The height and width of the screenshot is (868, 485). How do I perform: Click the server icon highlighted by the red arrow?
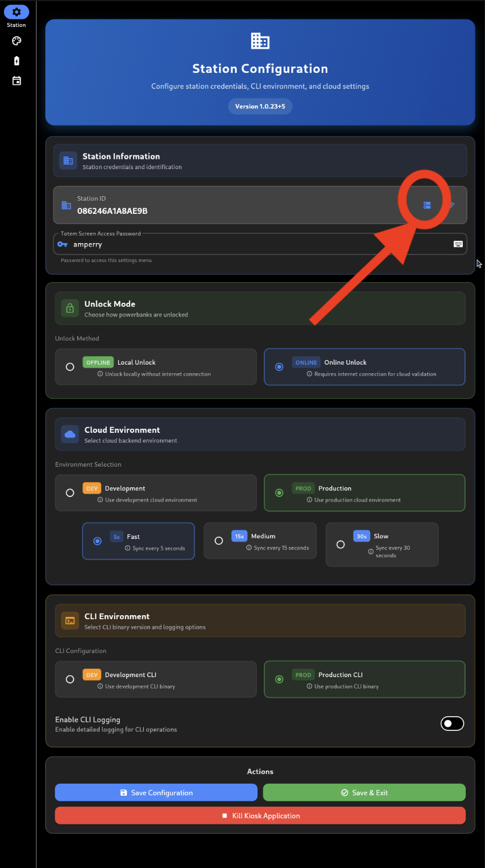pos(426,204)
